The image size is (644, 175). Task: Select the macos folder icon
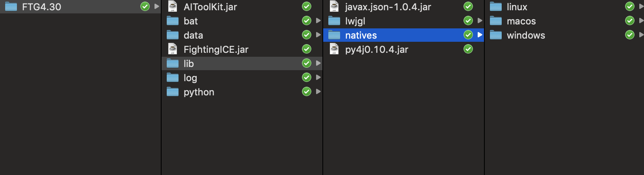tap(496, 21)
